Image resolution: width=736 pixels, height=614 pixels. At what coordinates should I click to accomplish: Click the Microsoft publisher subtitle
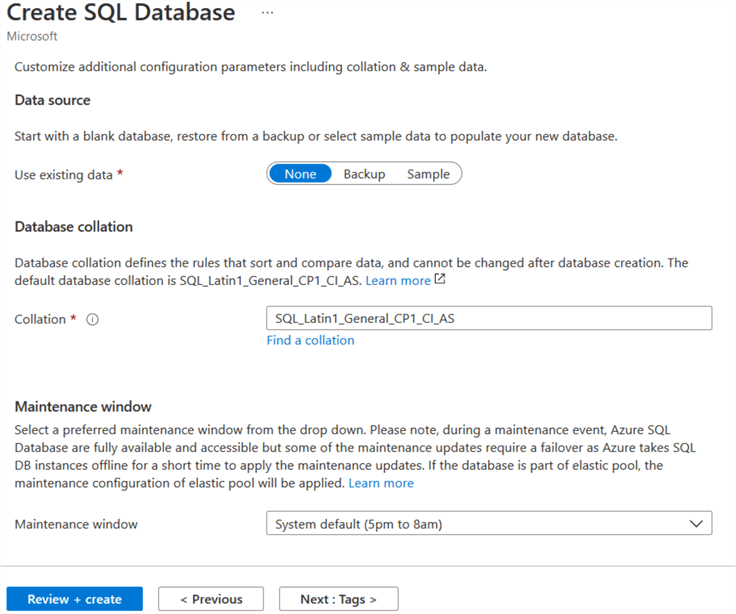click(x=33, y=37)
